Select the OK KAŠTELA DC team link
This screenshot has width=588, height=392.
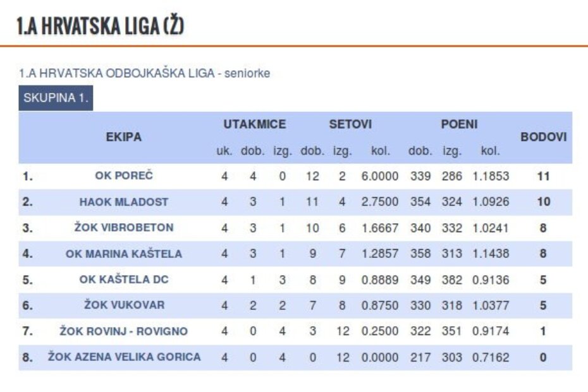coord(124,279)
